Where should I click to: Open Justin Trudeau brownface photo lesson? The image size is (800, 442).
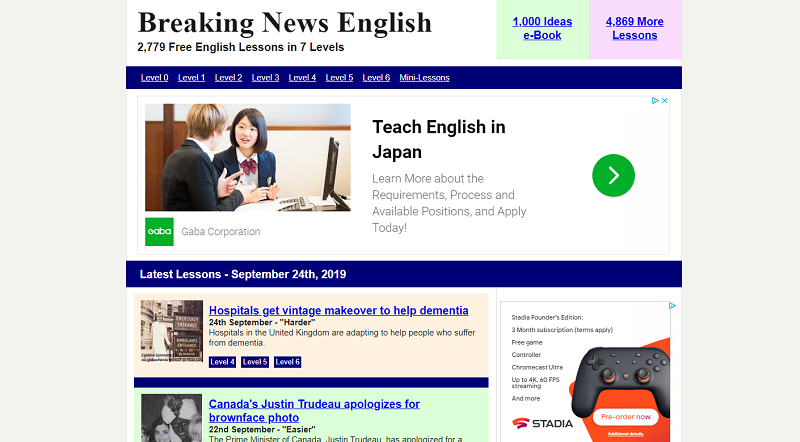tap(314, 410)
